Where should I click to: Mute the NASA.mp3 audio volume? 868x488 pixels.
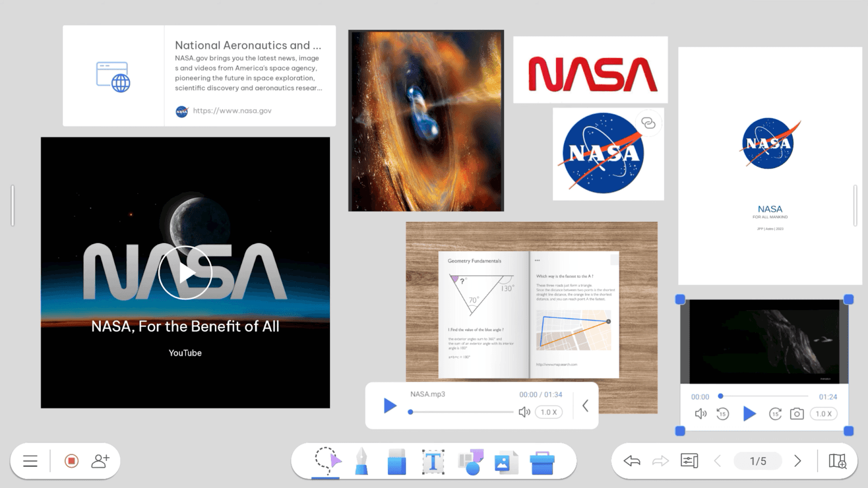tap(524, 412)
